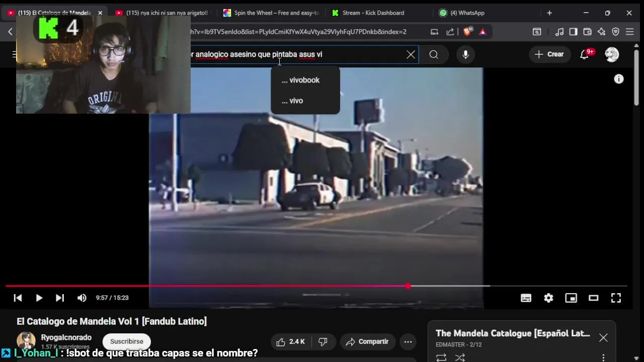Start voice search with microphone
The width and height of the screenshot is (644, 362).
point(465,54)
